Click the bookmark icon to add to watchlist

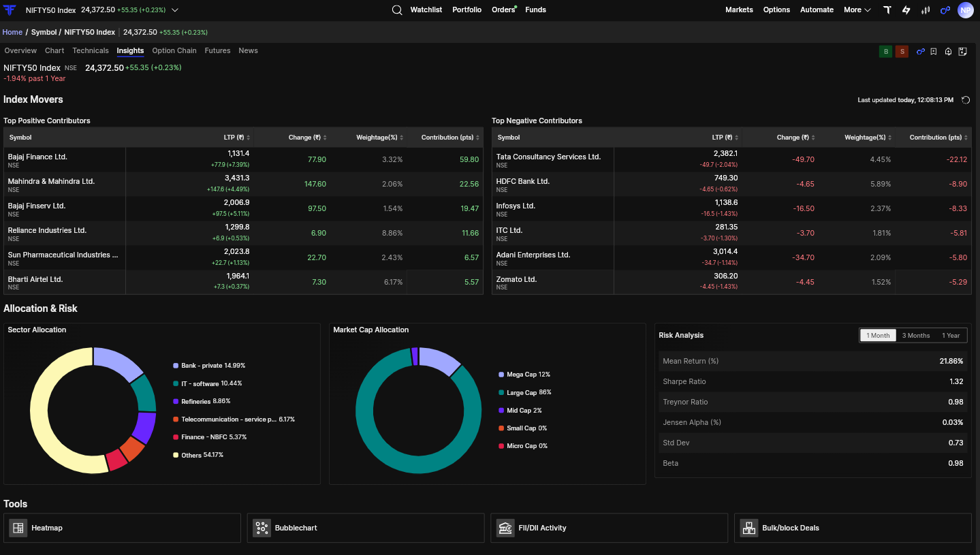coord(934,52)
